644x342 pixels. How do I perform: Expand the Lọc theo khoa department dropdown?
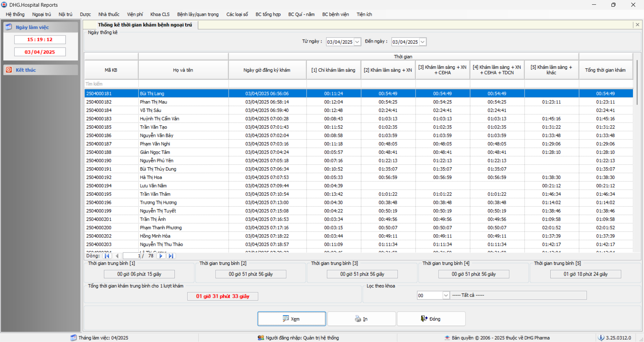click(446, 295)
